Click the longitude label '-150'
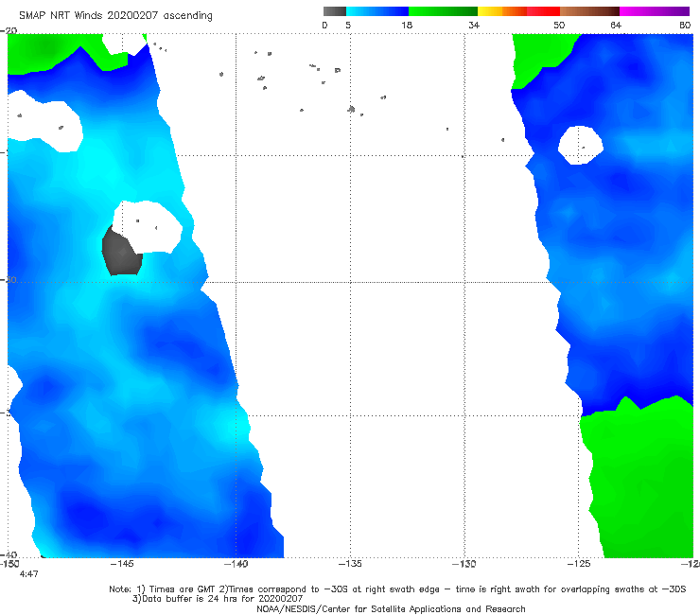This screenshot has width=700, height=615. point(9,564)
